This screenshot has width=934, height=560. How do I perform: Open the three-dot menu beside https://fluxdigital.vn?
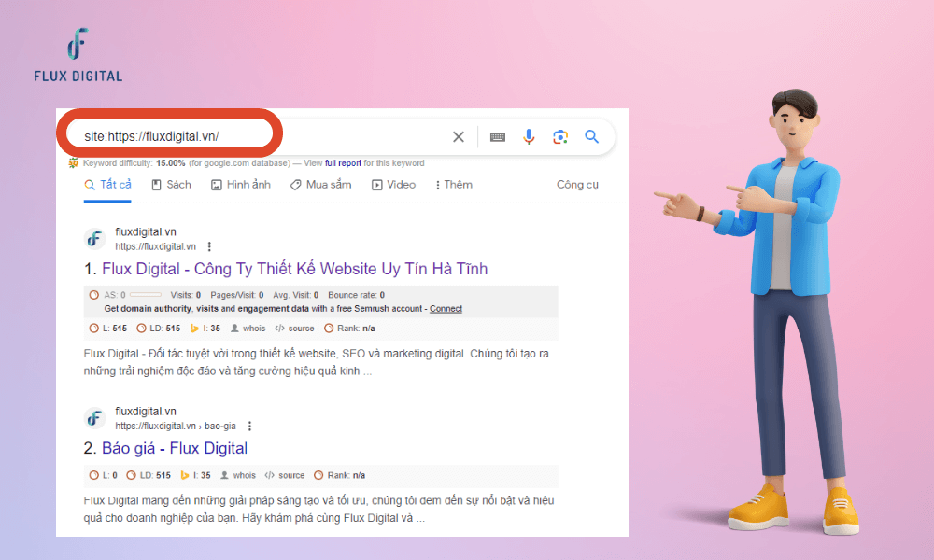[209, 246]
